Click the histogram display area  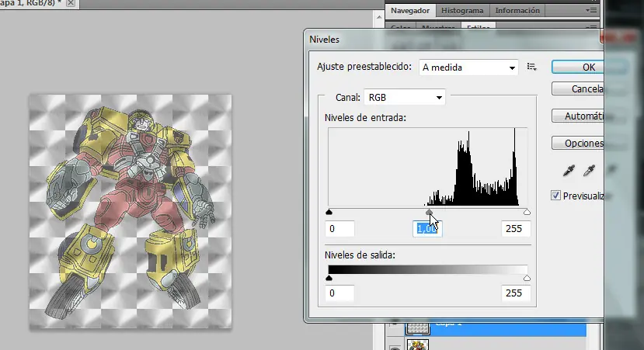pos(427,167)
